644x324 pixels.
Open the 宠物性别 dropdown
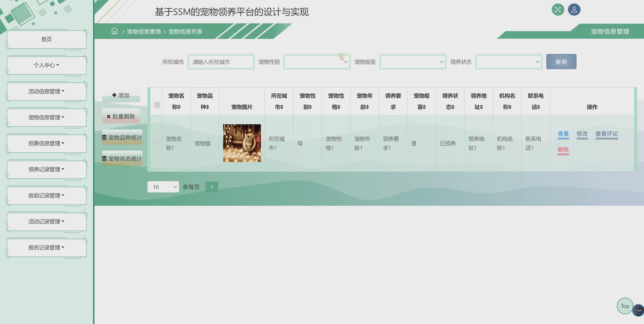[317, 62]
